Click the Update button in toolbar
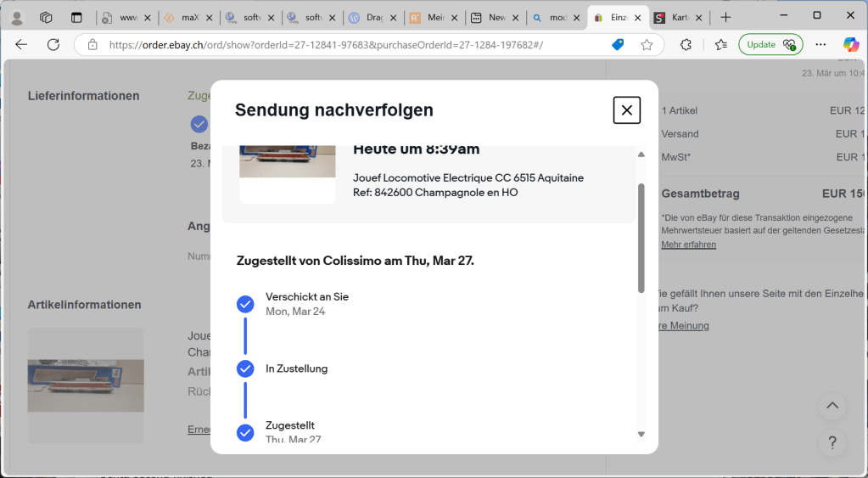Image resolution: width=868 pixels, height=478 pixels. (x=770, y=45)
